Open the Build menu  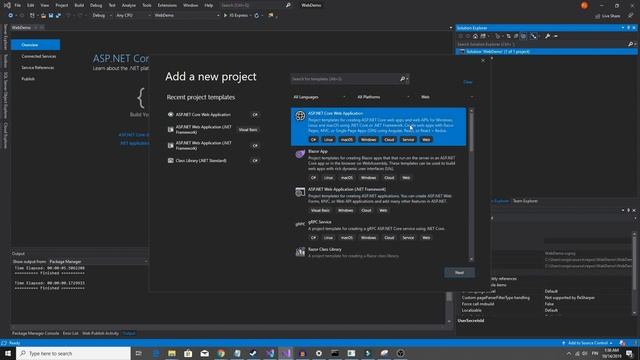click(79, 5)
